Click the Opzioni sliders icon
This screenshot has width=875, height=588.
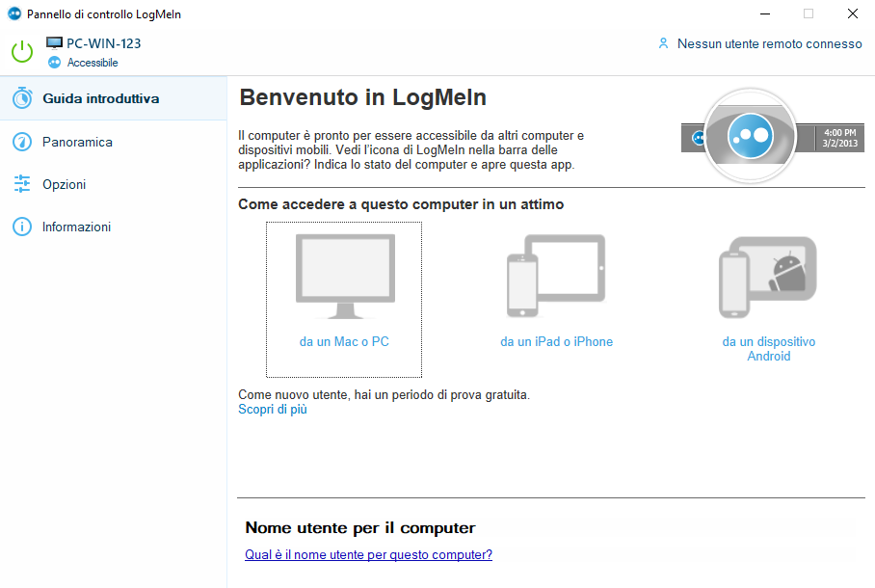(22, 184)
